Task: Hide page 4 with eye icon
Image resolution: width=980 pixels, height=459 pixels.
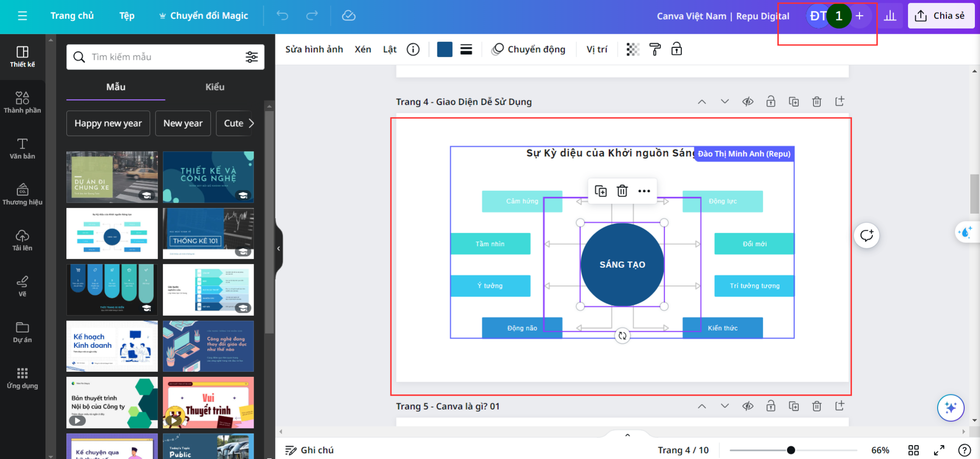Action: pyautogui.click(x=748, y=101)
